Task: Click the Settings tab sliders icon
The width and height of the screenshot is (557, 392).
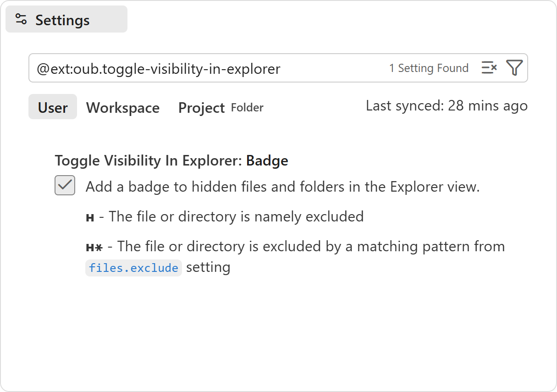Action: pos(21,20)
